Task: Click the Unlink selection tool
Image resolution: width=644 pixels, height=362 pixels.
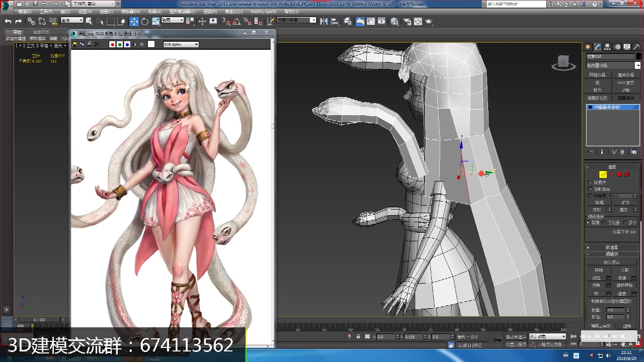Action: tap(42, 21)
